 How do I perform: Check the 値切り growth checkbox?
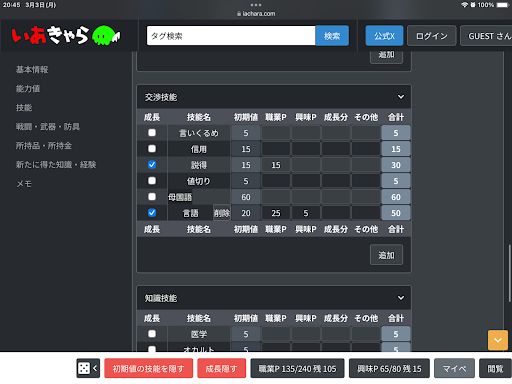(152, 181)
